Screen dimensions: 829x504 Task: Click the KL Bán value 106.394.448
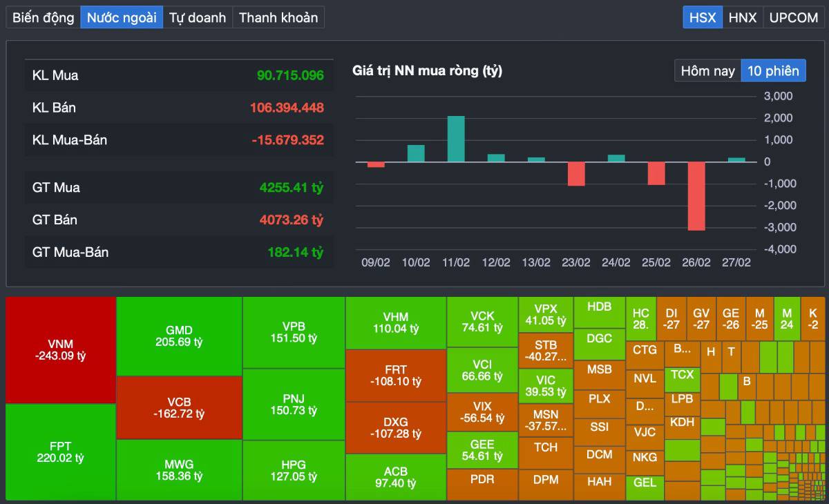287,108
